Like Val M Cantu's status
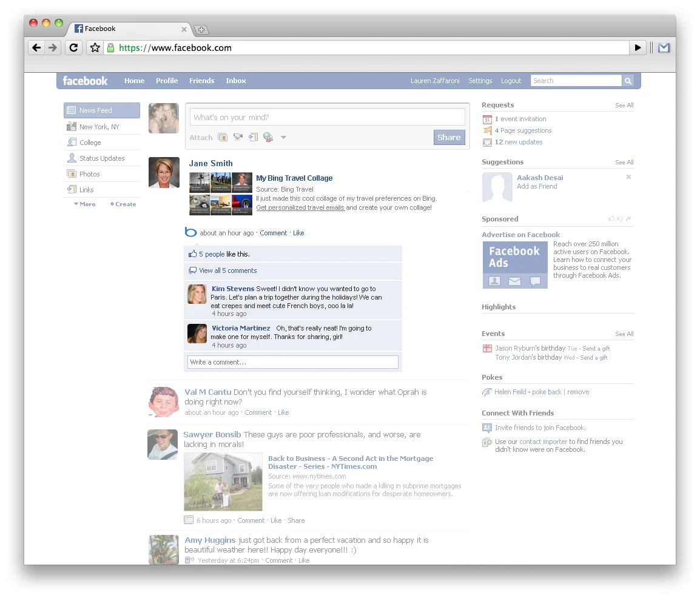The width and height of the screenshot is (700, 598). [283, 413]
